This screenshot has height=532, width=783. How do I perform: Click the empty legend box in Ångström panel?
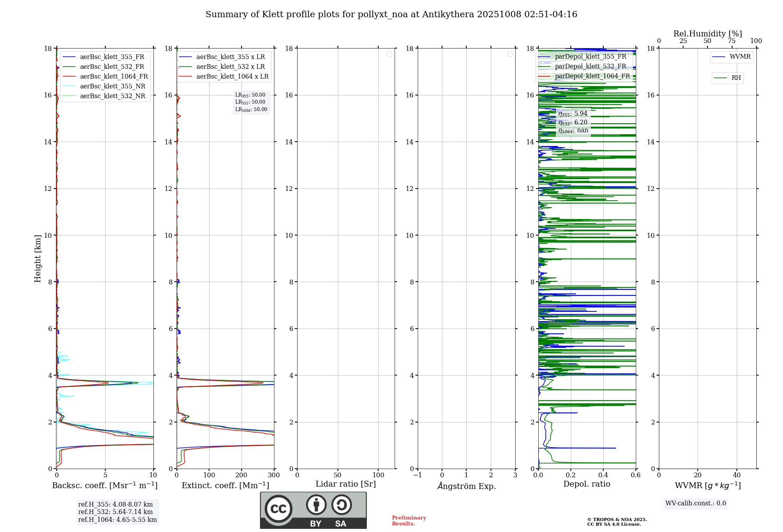coord(510,54)
